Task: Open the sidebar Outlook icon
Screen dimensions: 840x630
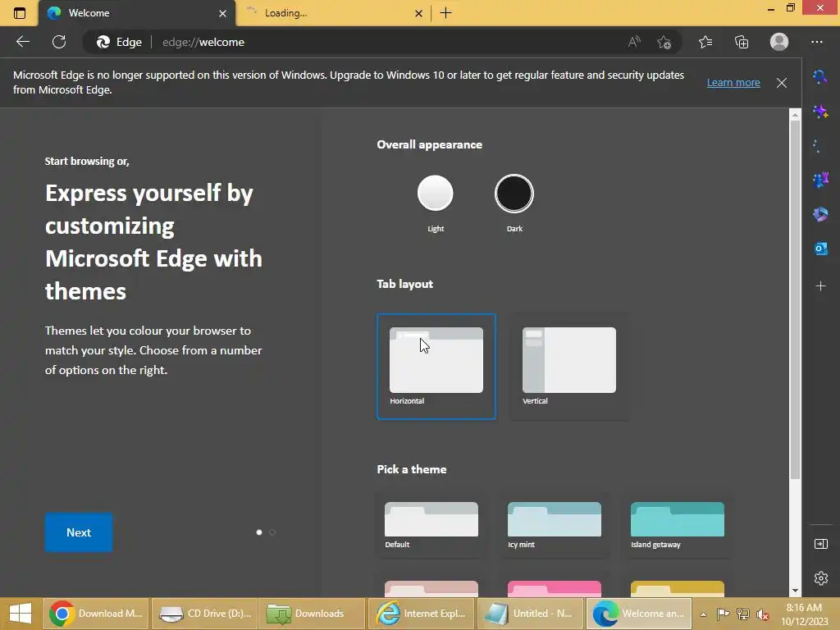Action: point(820,249)
